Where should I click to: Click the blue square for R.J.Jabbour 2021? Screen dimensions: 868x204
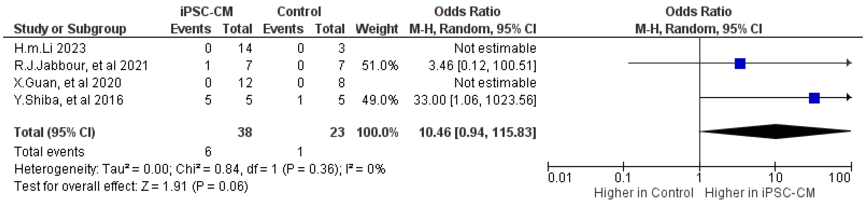click(x=740, y=63)
